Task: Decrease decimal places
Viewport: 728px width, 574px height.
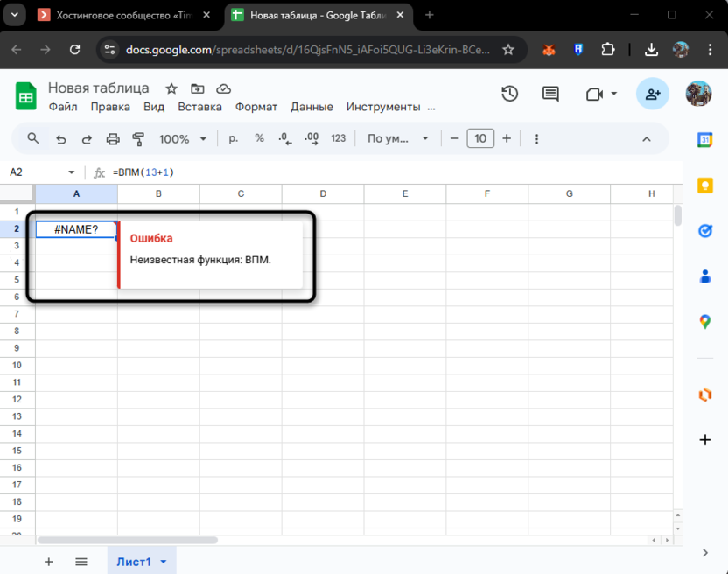Action: pyautogui.click(x=285, y=139)
